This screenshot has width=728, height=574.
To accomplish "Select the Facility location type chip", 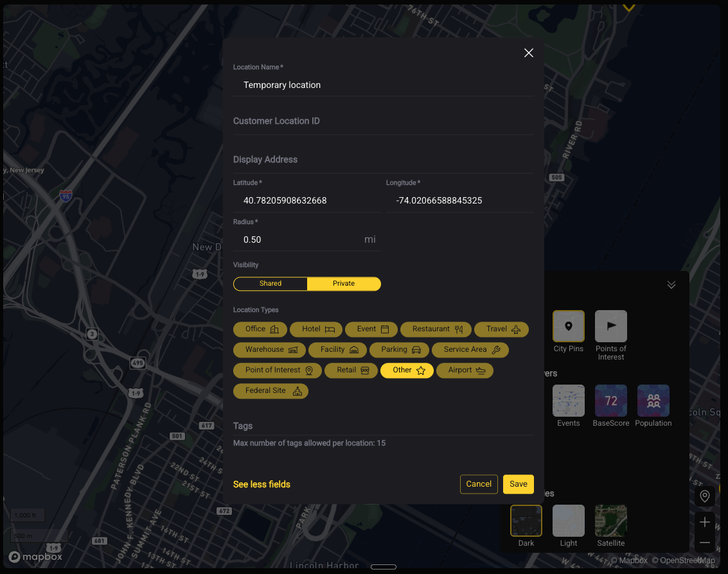I will (x=337, y=349).
